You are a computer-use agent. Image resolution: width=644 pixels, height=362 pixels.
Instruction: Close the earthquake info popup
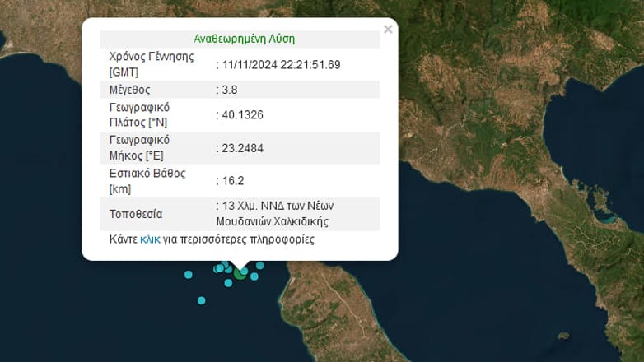(388, 29)
